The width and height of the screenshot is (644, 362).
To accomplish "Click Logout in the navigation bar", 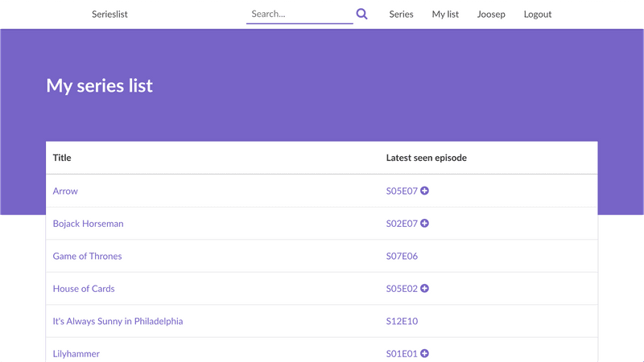I will coord(538,14).
